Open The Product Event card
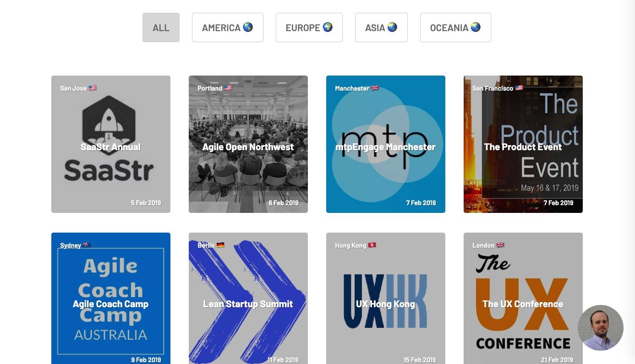 point(523,144)
